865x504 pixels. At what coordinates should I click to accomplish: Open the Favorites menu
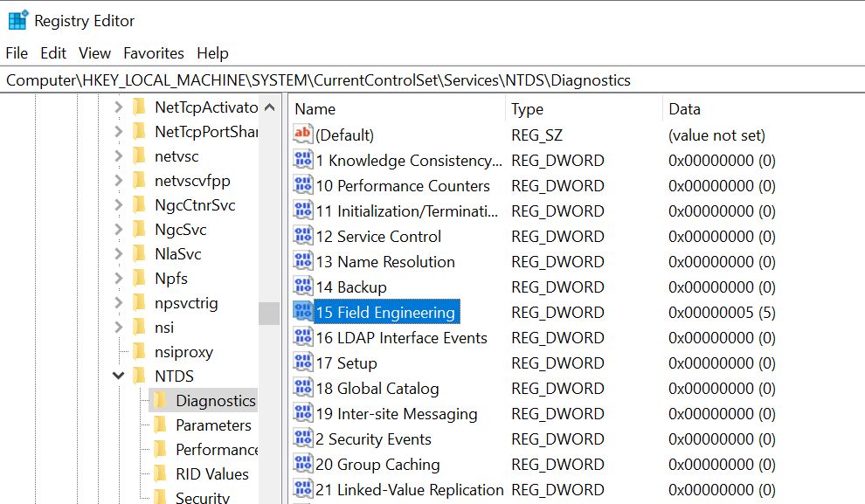coord(154,53)
